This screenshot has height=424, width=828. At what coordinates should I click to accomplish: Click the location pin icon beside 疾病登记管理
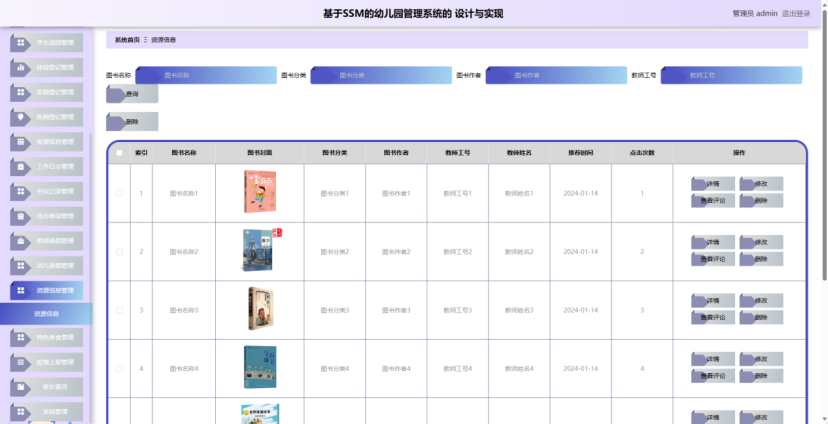[21, 117]
